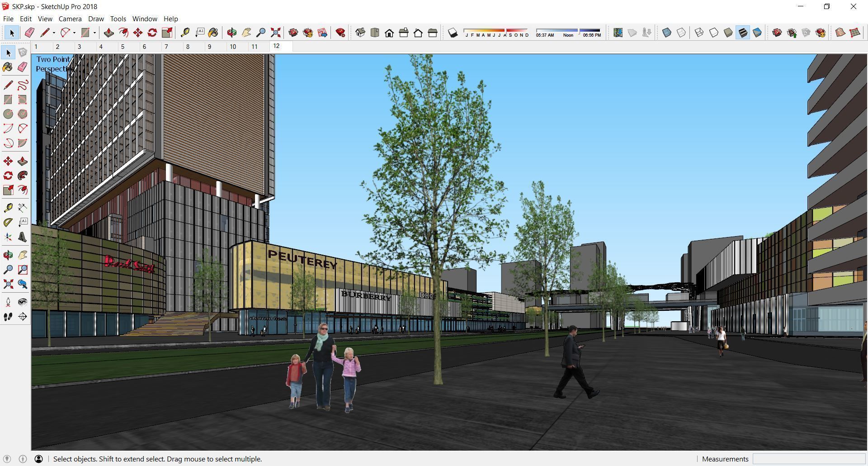Image resolution: width=868 pixels, height=466 pixels.
Task: Switch to Iso view icon
Action: pos(360,33)
